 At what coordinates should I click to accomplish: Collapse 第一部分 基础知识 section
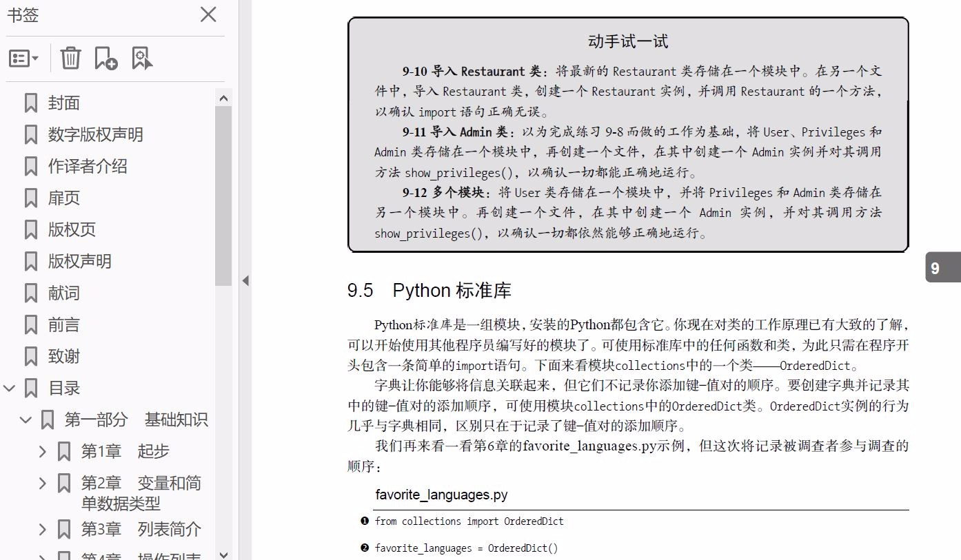(26, 419)
